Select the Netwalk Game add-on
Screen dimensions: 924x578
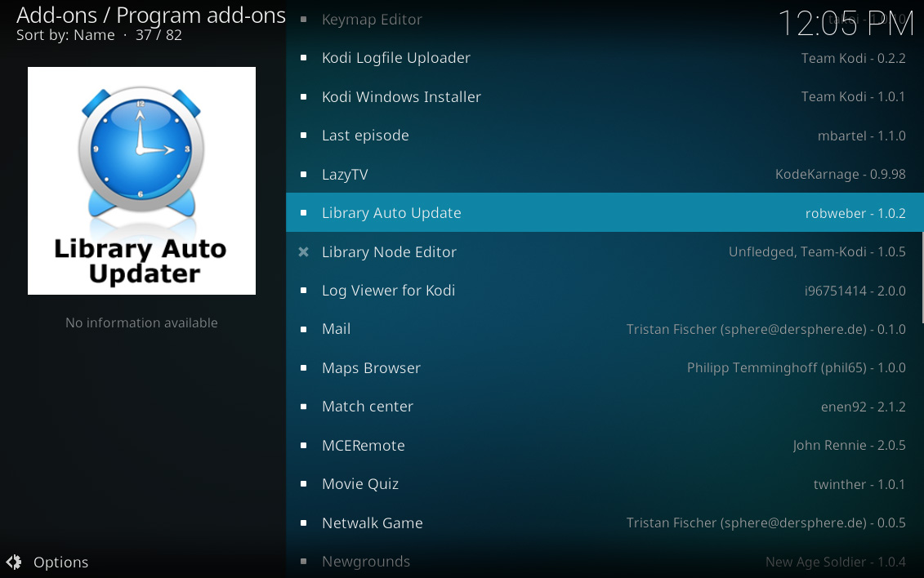tap(605, 522)
